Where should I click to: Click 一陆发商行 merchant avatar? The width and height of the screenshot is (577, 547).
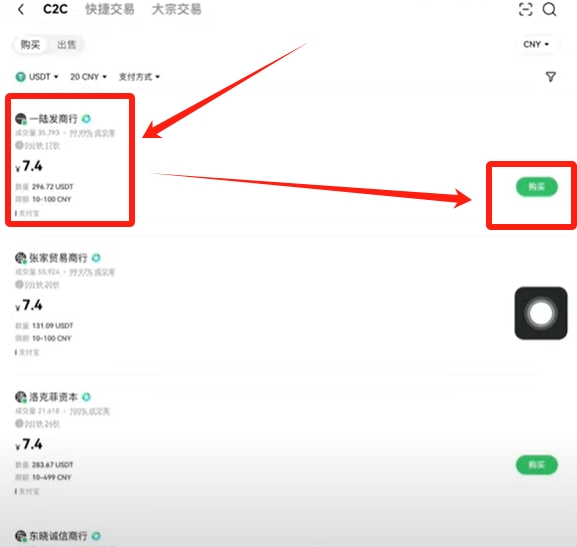click(21, 119)
